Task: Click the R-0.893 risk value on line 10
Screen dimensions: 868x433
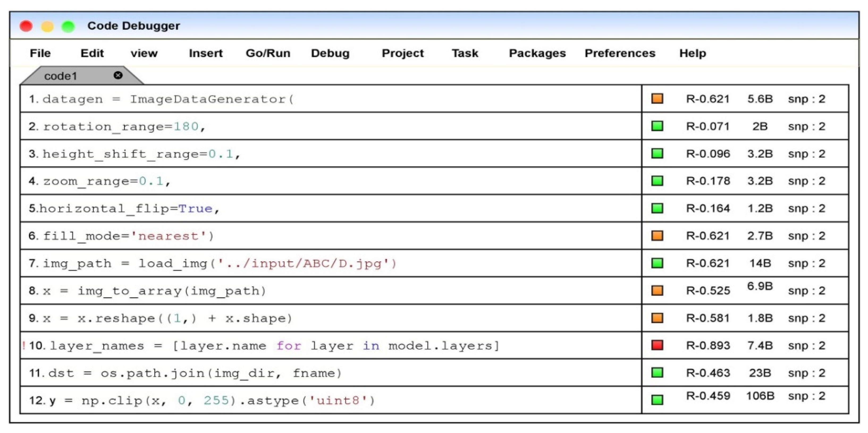Action: coord(708,345)
